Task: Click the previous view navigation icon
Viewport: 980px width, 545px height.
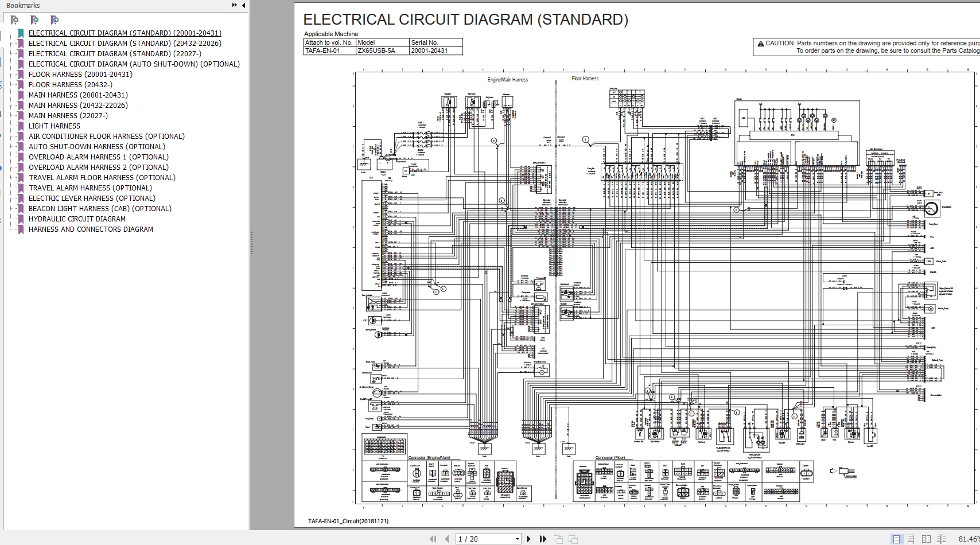Action: click(558, 539)
